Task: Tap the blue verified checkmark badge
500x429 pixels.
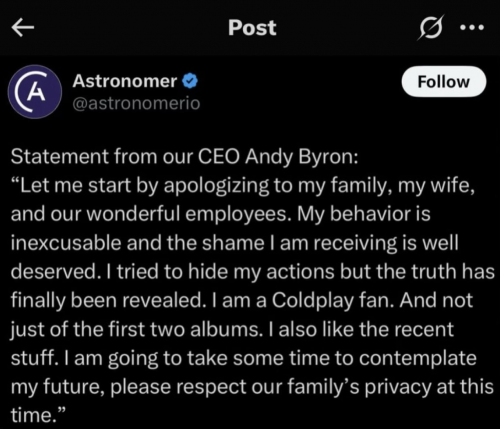Action: tap(190, 81)
